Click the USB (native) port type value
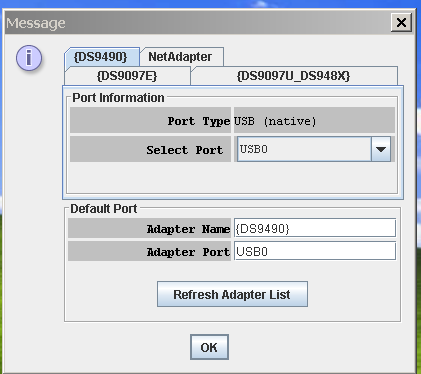 pos(275,121)
